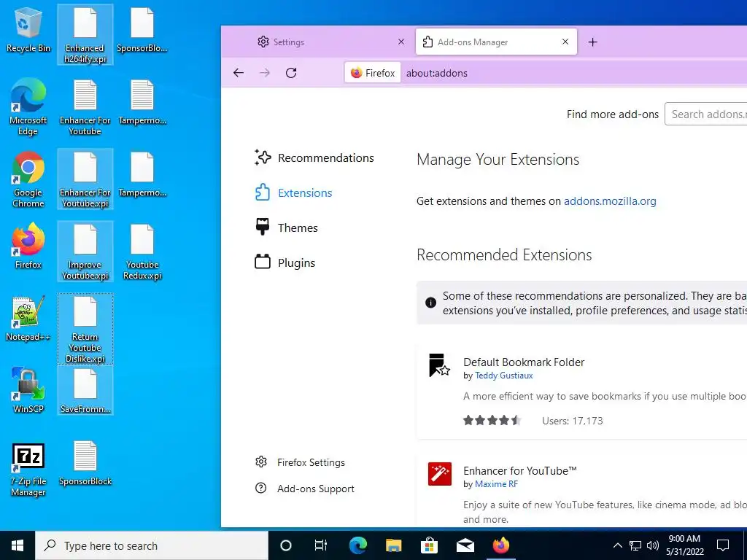Close the Add-ons Manager tab
This screenshot has height=560, width=747.
tap(565, 42)
